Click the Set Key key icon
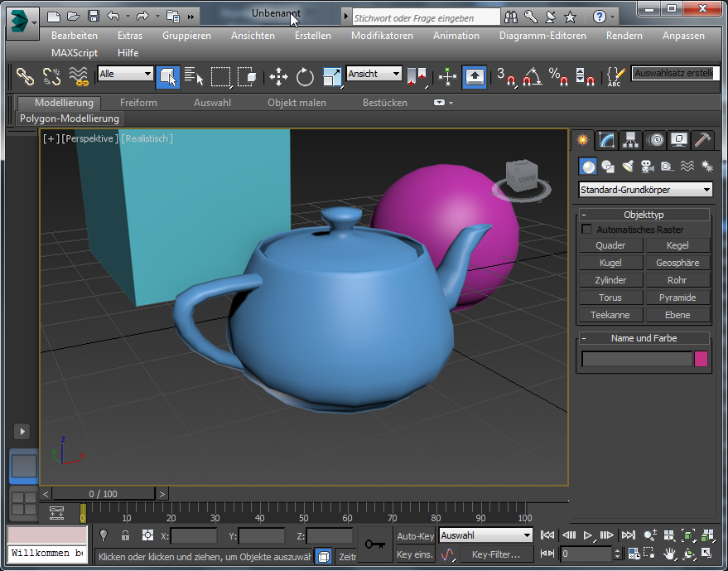This screenshot has width=728, height=571. 374,544
